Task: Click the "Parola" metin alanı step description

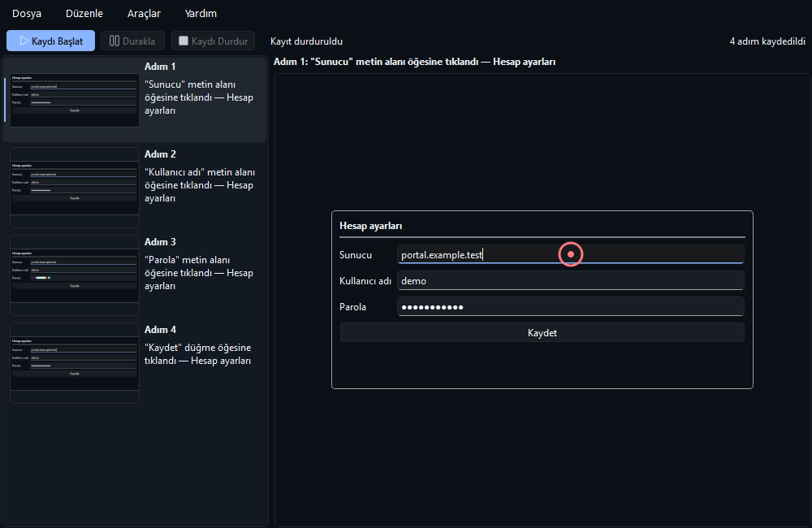Action: [199, 273]
